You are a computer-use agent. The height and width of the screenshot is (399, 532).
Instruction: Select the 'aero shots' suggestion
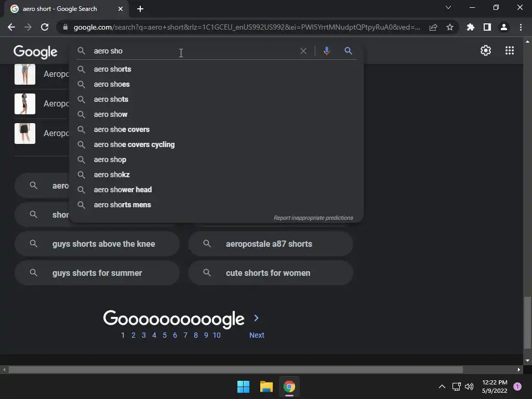point(217,99)
